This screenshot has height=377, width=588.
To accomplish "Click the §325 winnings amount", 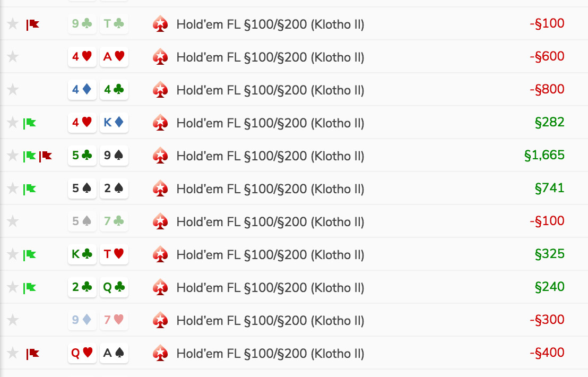I will pyautogui.click(x=549, y=254).
